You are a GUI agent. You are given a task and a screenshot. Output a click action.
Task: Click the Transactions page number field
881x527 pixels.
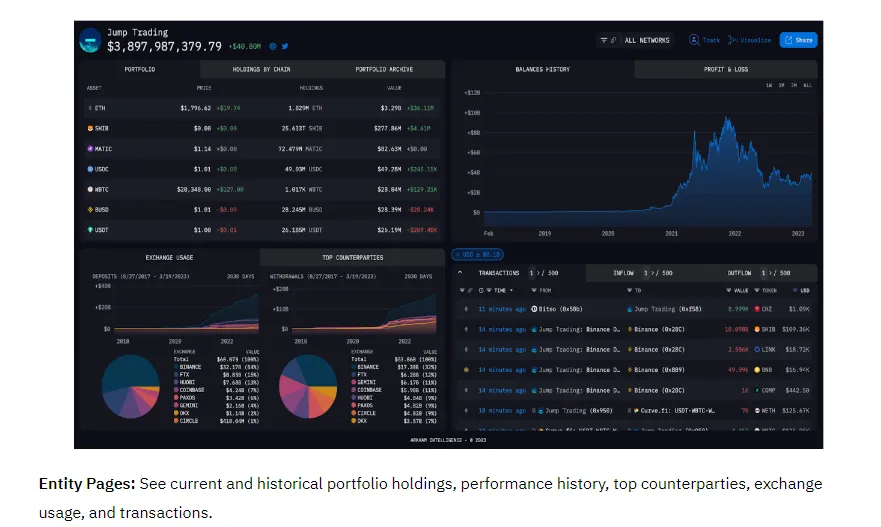[532, 273]
